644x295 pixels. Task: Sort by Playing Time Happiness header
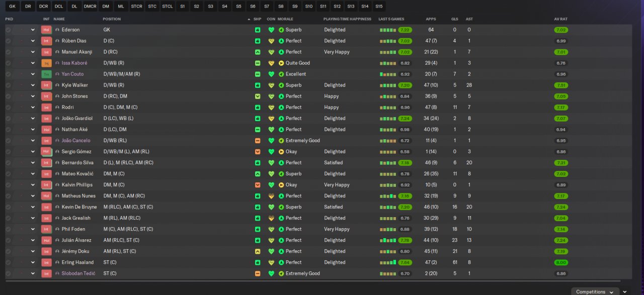coord(347,19)
